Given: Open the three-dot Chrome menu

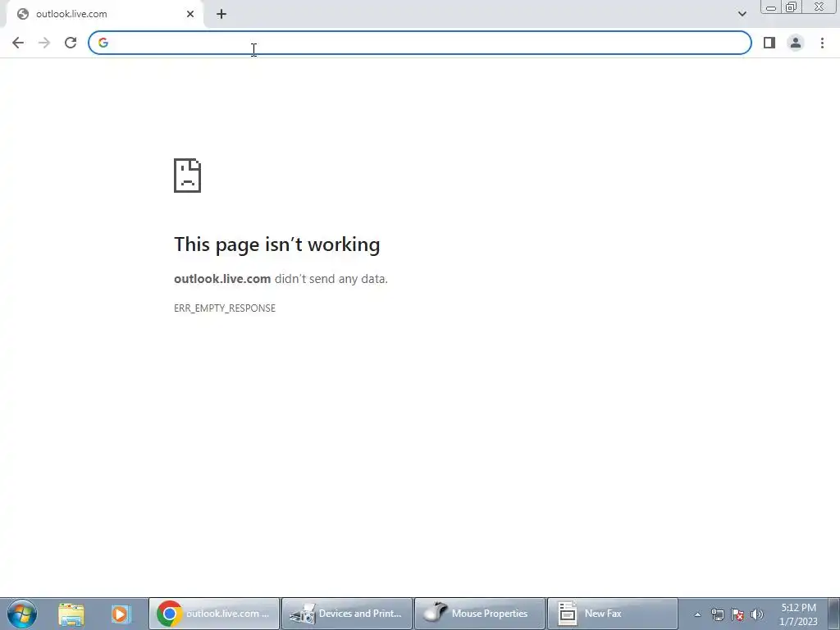Looking at the screenshot, I should [822, 43].
